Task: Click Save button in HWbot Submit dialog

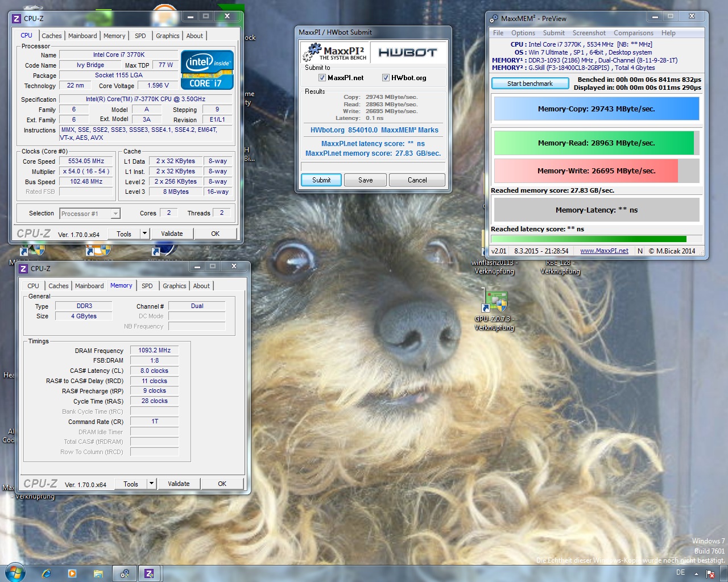Action: pos(366,180)
